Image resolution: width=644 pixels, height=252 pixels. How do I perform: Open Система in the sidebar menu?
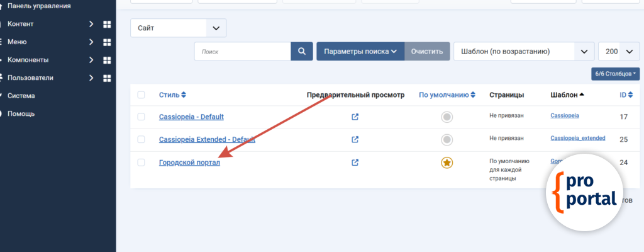tap(21, 96)
